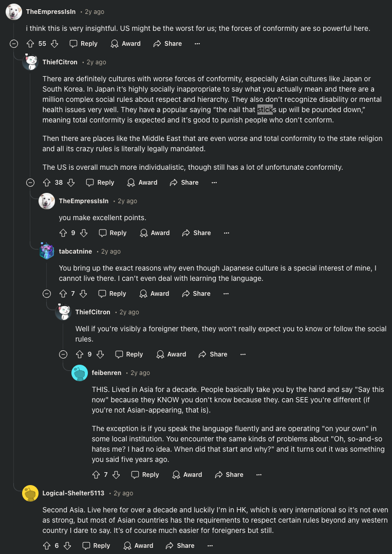Image resolution: width=392 pixels, height=554 pixels.
Task: Upvote TheEmpressIsIn's top comment with 55 points
Action: 30,44
